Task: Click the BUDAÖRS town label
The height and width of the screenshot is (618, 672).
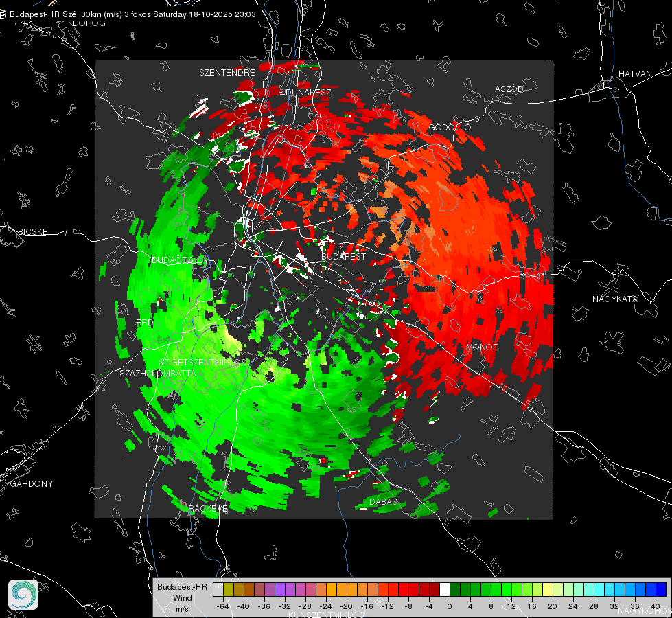Action: [173, 260]
